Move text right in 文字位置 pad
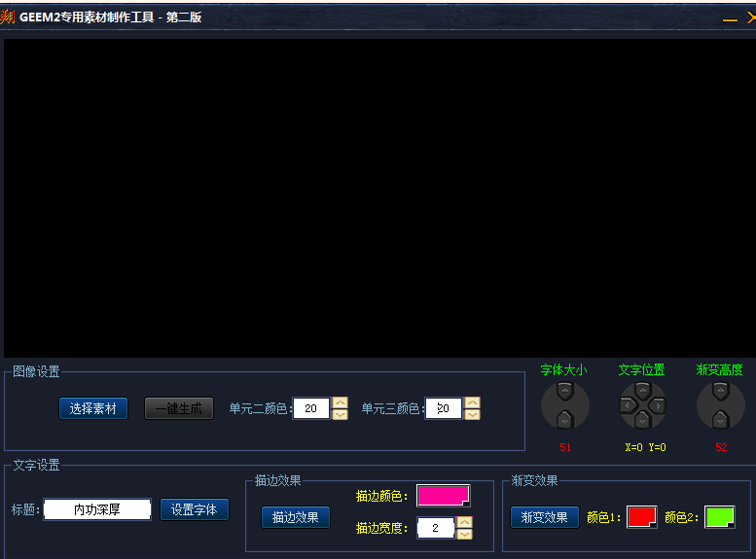 658,405
